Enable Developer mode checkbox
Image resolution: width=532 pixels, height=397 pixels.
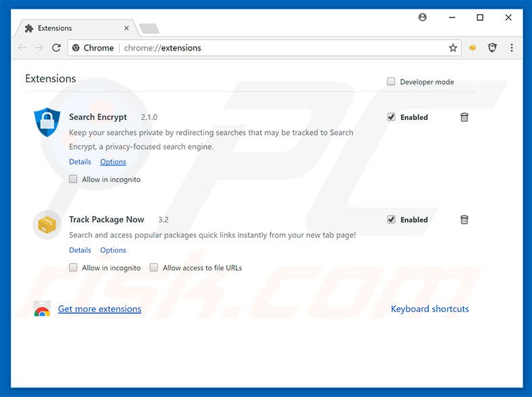click(391, 82)
